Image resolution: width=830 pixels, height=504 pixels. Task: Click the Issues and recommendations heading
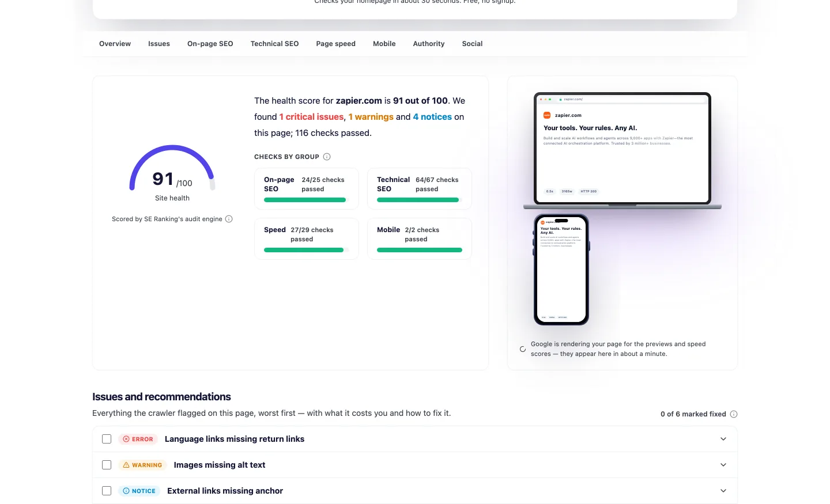tap(161, 397)
